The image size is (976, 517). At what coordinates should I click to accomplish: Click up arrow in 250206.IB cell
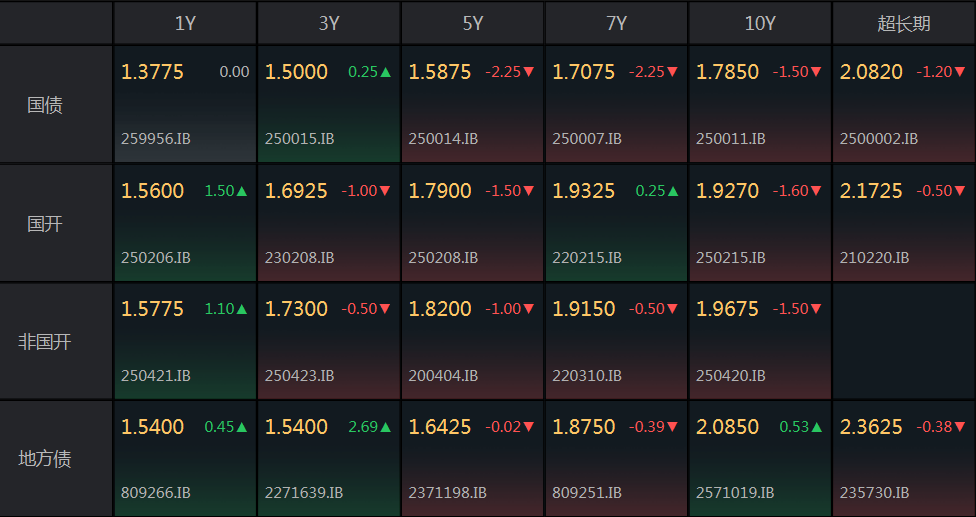pyautogui.click(x=242, y=191)
